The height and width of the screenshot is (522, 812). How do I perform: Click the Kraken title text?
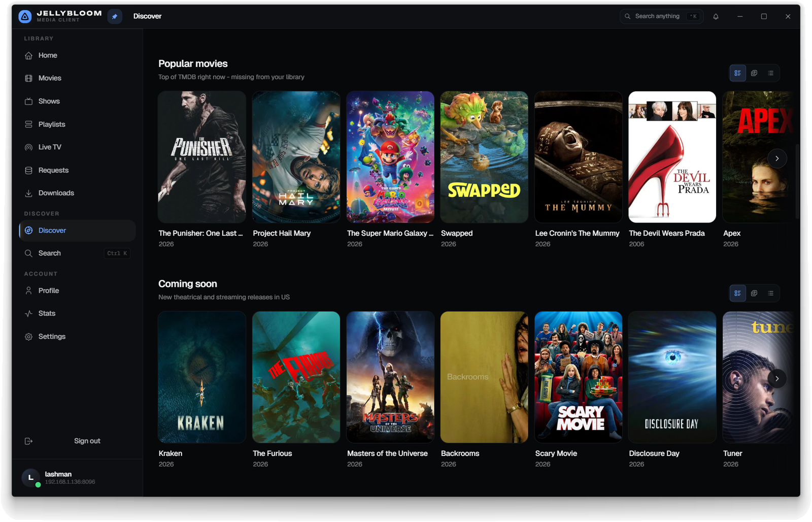(x=171, y=453)
